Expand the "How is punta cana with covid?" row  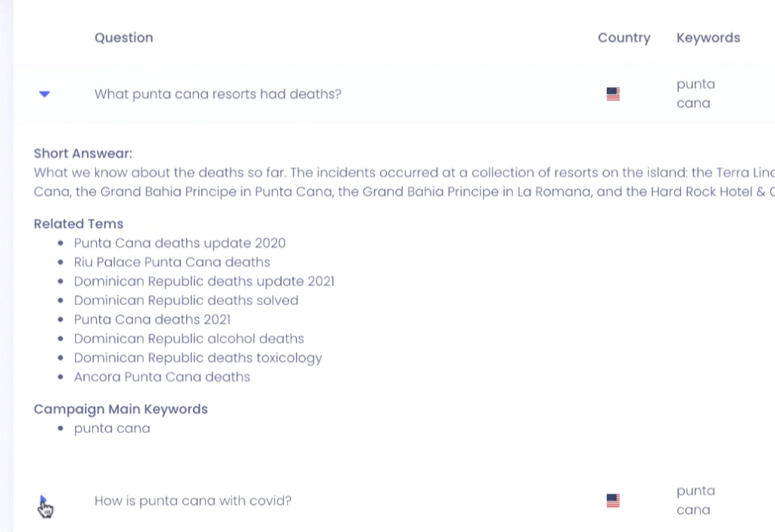pyautogui.click(x=44, y=500)
